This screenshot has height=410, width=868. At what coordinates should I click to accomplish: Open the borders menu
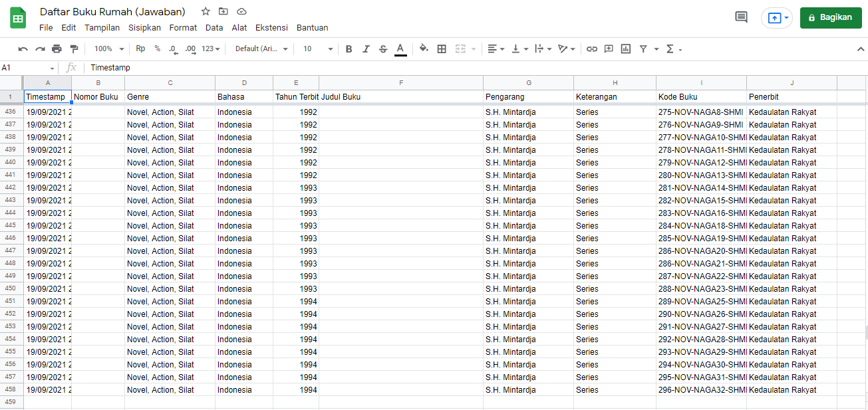coord(442,49)
